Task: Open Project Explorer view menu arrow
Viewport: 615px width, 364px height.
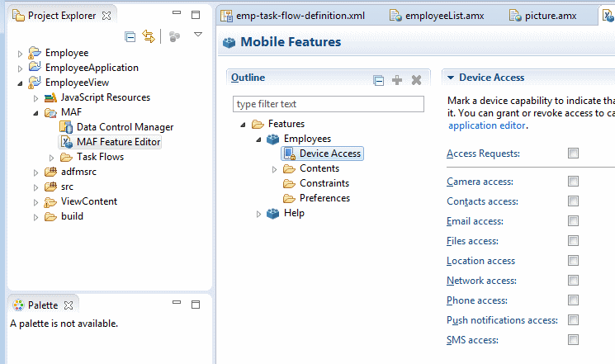Action: coord(198,35)
